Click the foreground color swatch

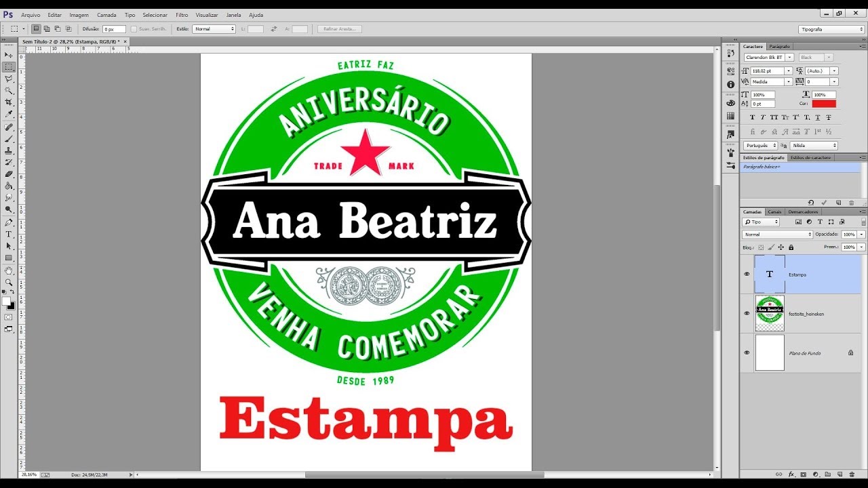(x=6, y=301)
